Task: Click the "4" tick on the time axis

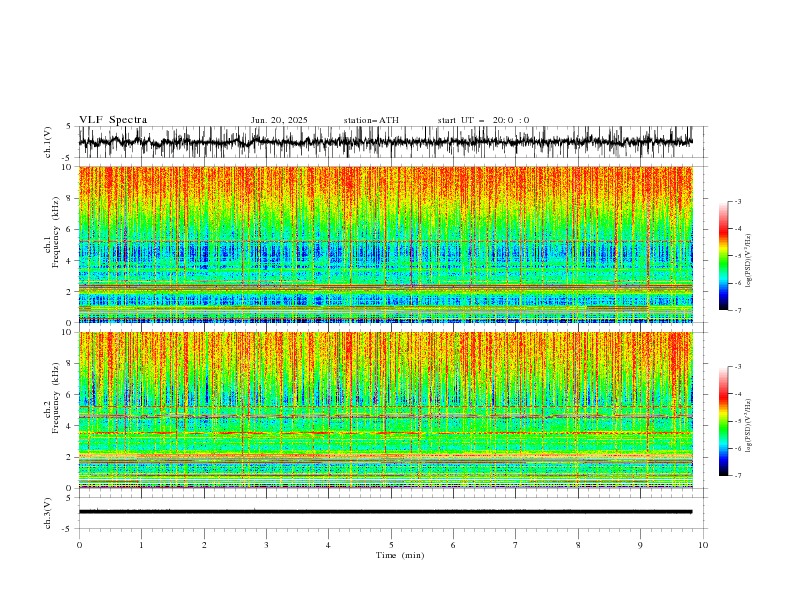Action: coord(328,545)
